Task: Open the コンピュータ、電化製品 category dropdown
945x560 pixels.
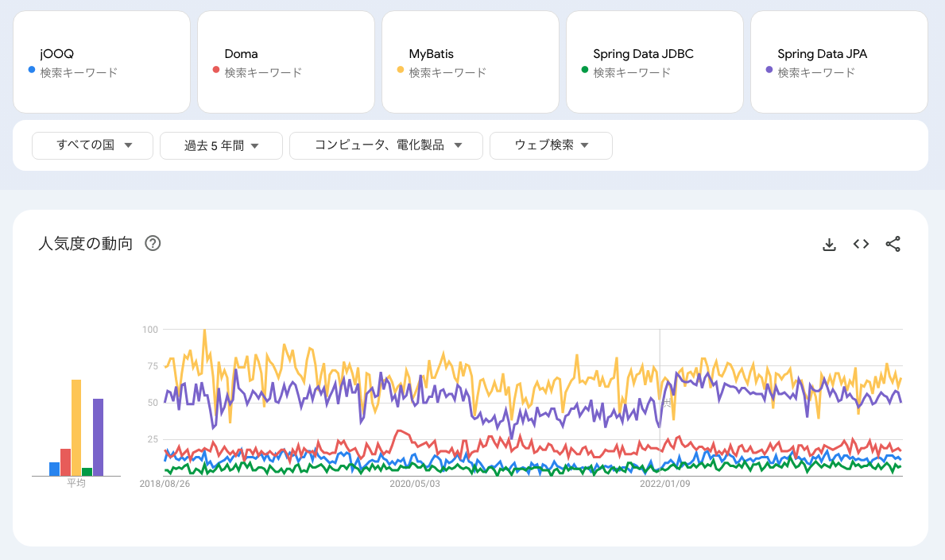Action: pyautogui.click(x=386, y=145)
